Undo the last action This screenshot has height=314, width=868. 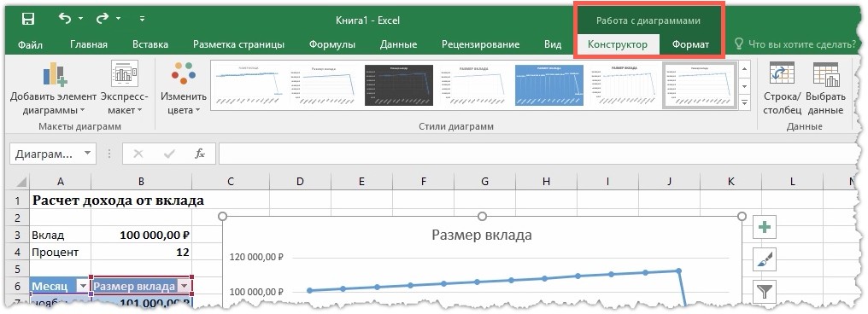[64, 19]
